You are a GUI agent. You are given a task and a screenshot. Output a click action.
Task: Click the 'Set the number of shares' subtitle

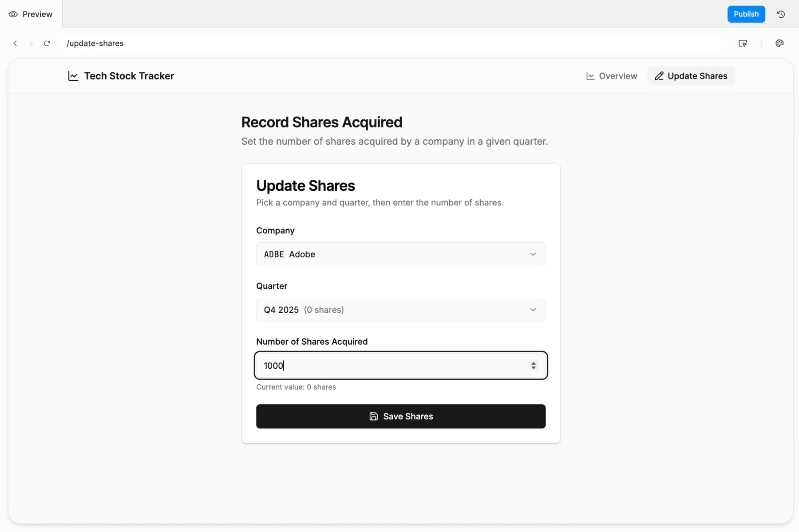[x=395, y=142]
